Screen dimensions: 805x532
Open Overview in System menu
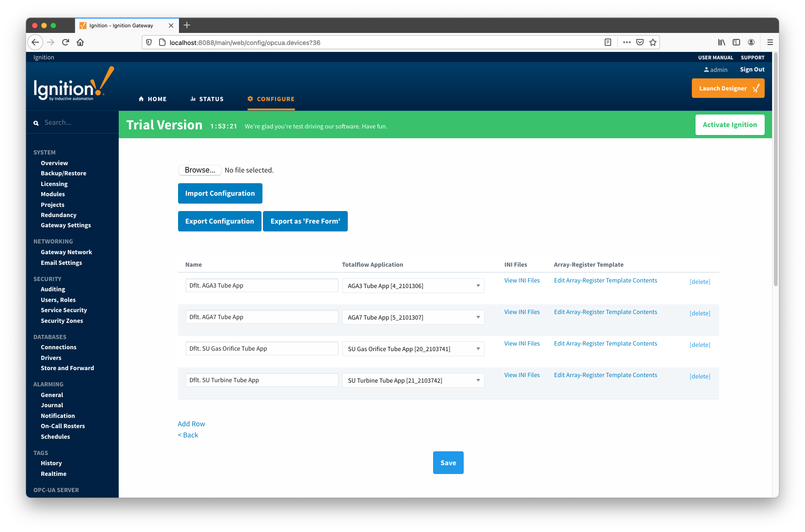pos(54,163)
